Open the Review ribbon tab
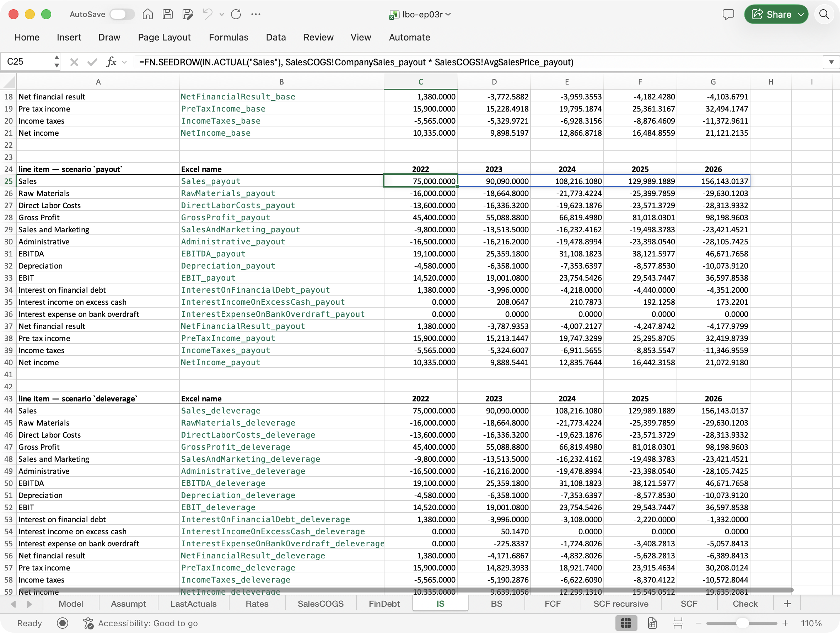The height and width of the screenshot is (633, 840). [x=319, y=37]
